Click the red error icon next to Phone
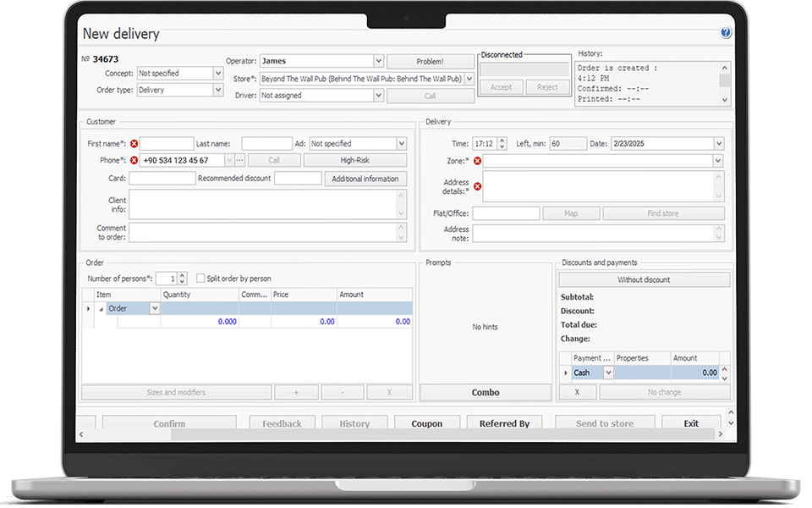The image size is (812, 508). 135,160
